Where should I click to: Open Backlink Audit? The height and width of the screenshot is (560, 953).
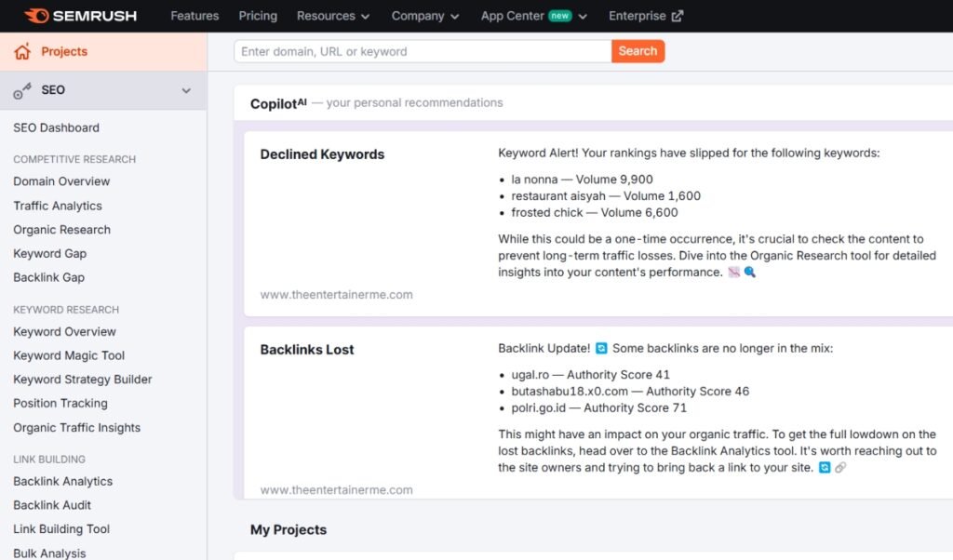point(52,505)
